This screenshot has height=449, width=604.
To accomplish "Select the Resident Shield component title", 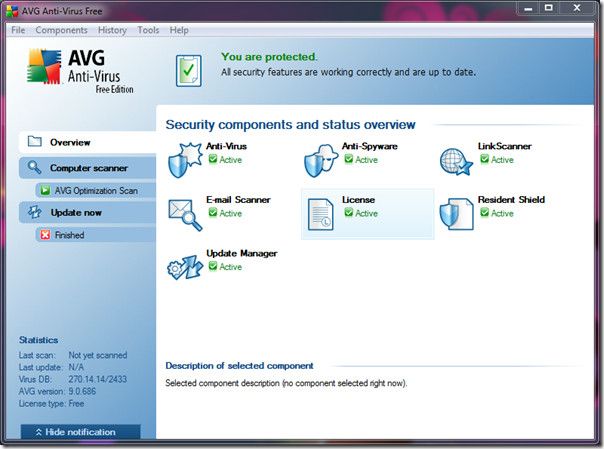I will (x=511, y=200).
